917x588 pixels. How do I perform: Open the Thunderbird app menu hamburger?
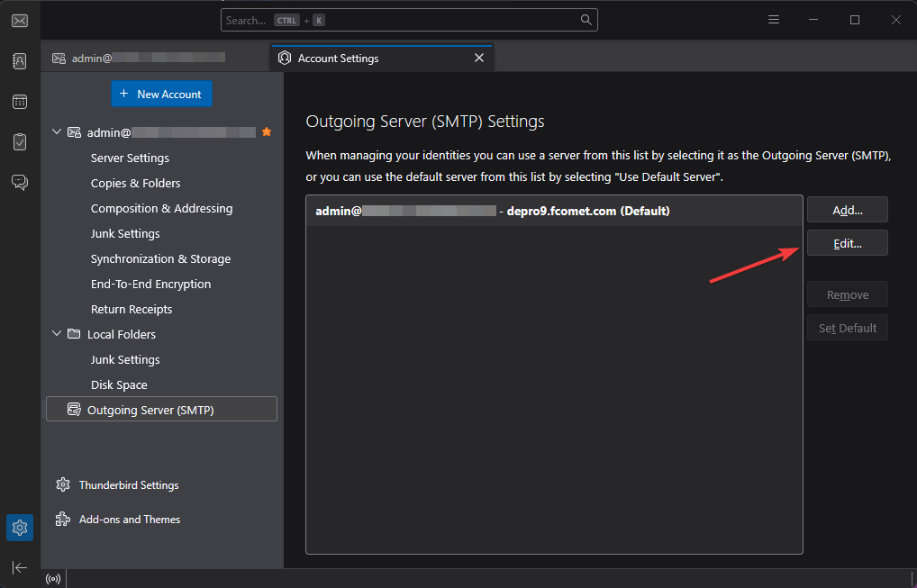pos(774,20)
